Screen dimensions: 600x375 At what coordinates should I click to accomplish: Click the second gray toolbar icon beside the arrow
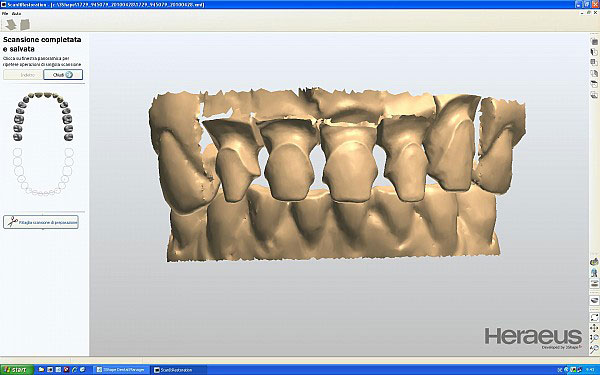pos(25,25)
